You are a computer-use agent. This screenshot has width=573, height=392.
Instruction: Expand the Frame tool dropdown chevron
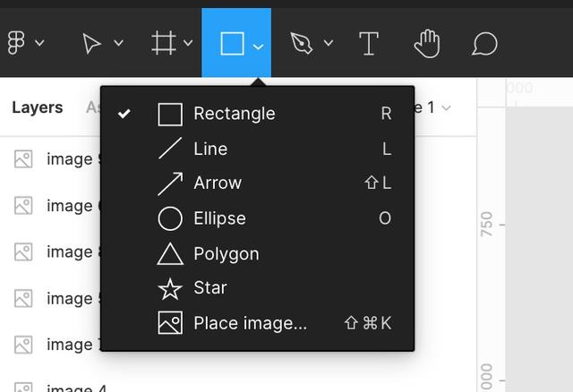point(188,43)
